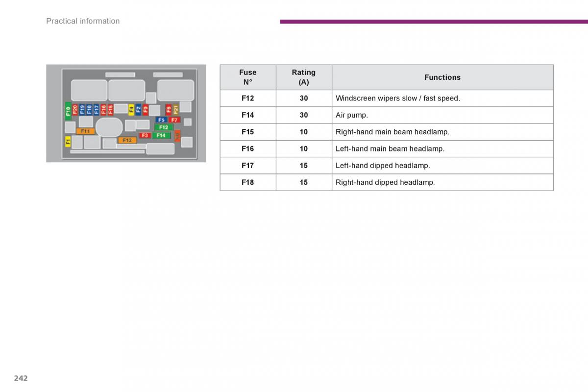Click "Right-hand dipped headlamp." text
Screen dimensions: 588x392
[x=385, y=182]
